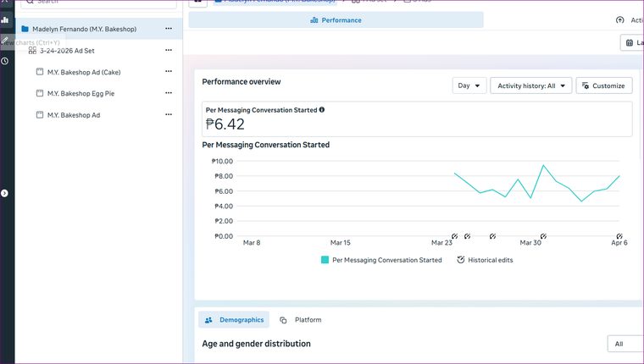Open the Day granularity dropdown
Viewport: 644px width, 364px height.
click(x=469, y=85)
